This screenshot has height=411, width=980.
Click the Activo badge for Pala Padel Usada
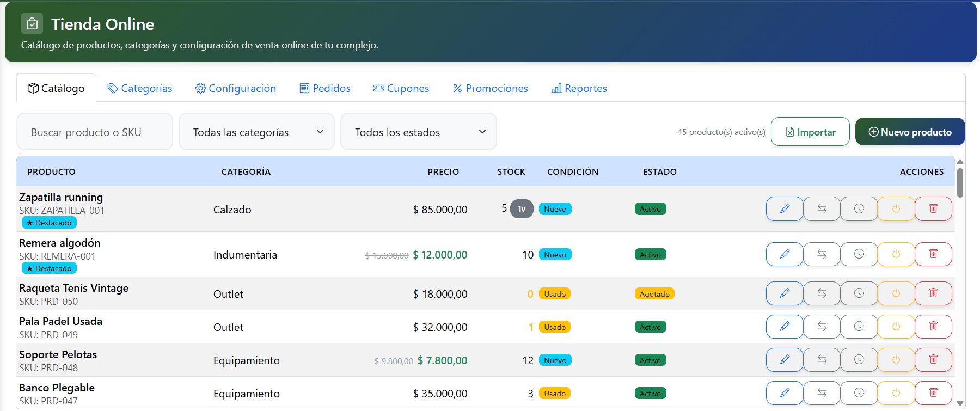coord(650,327)
